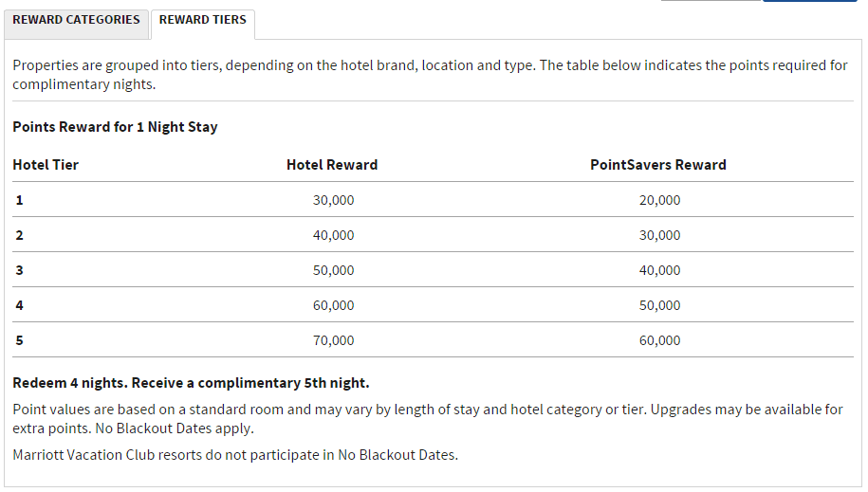Select tier 3 row number
The height and width of the screenshot is (492, 868).
19,270
